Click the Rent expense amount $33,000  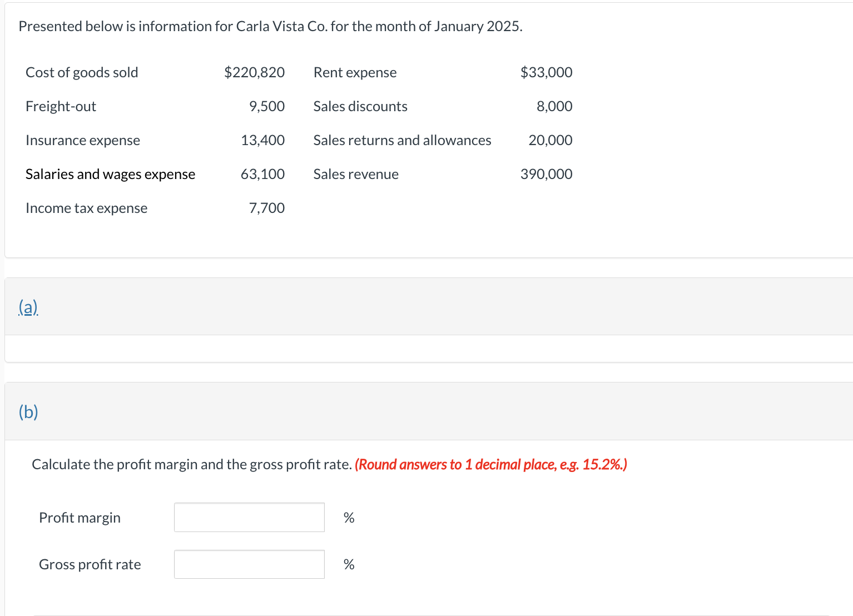tap(547, 72)
